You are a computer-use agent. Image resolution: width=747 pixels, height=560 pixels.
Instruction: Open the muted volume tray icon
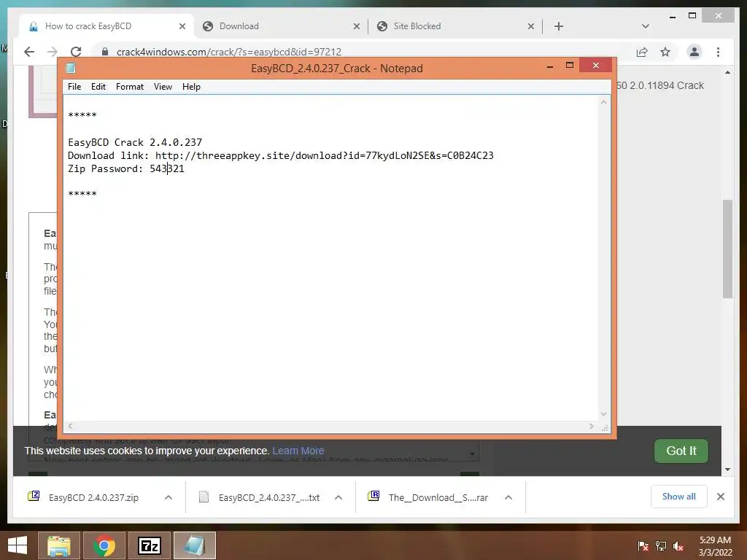click(678, 546)
